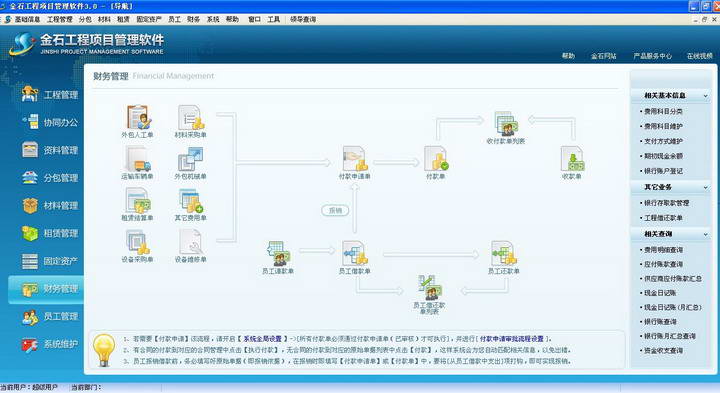The height and width of the screenshot is (393, 720).
Task: Open the 固定资产 menu in menu bar
Action: (x=149, y=19)
